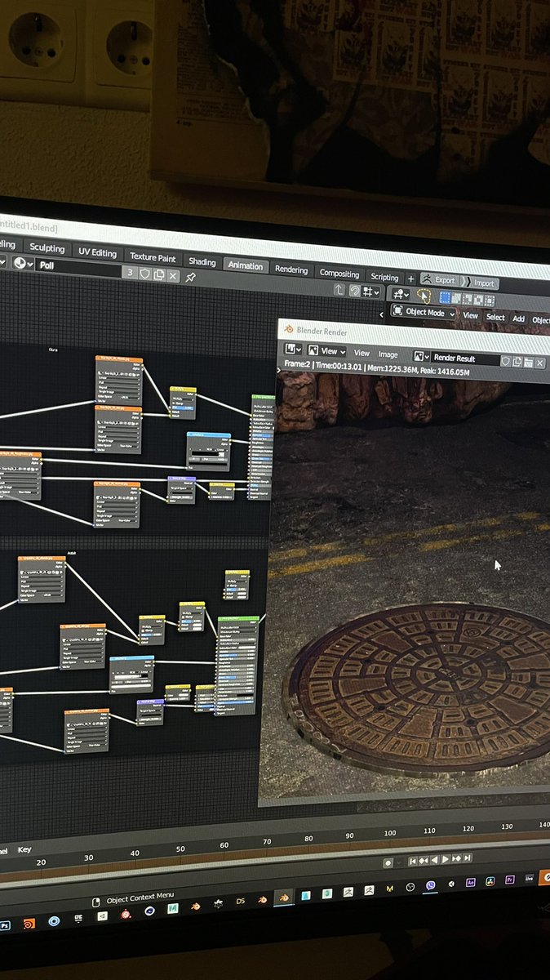Image resolution: width=550 pixels, height=980 pixels.
Task: Select the Animation workspace tab
Action: click(246, 265)
